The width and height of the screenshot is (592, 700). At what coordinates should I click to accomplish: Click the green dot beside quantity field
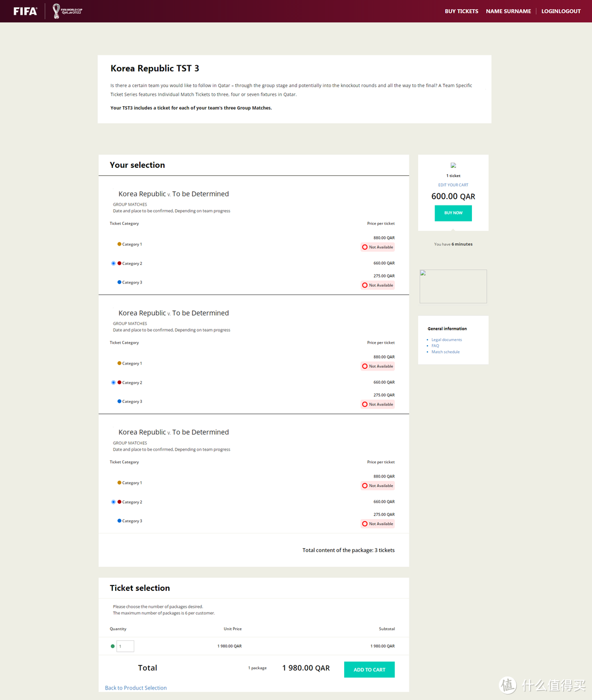point(113,646)
